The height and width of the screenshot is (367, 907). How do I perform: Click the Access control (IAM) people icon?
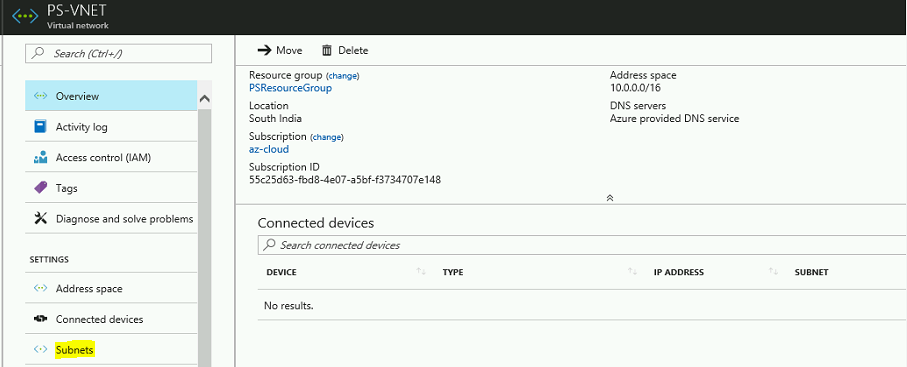click(40, 157)
